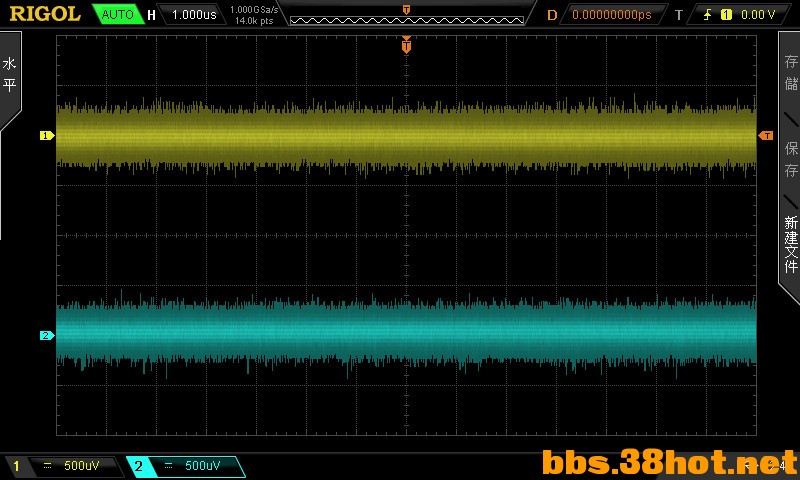
Task: Open the 存儲 storage menu tab
Action: [x=791, y=72]
